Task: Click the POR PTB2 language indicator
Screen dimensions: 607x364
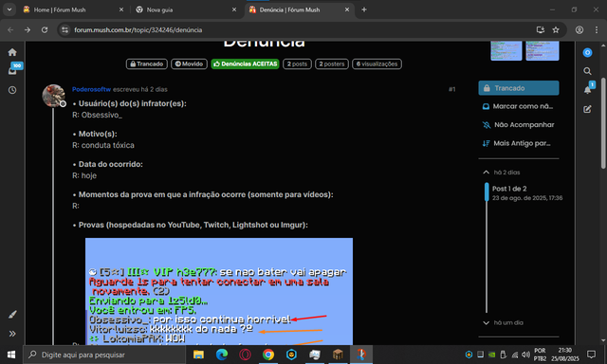Action: [540, 355]
